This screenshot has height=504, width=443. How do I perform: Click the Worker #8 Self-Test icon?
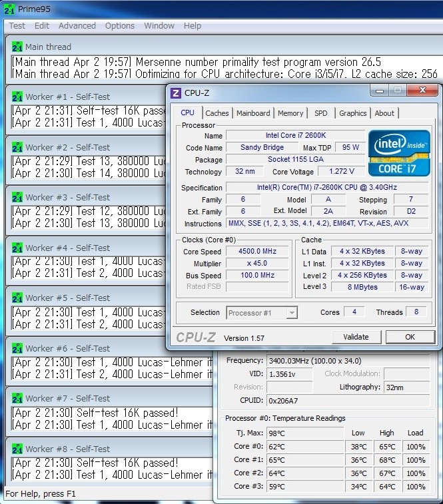(17, 449)
